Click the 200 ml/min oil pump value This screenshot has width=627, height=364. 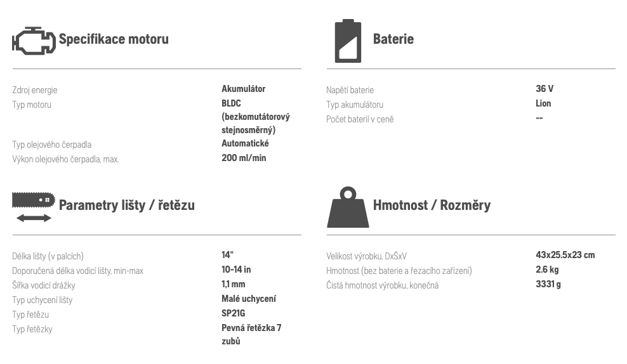244,158
